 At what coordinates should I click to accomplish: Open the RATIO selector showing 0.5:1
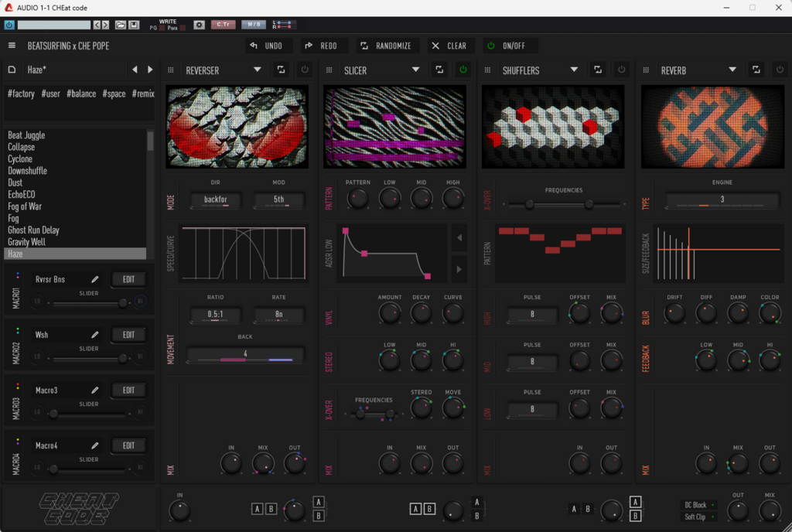[216, 315]
